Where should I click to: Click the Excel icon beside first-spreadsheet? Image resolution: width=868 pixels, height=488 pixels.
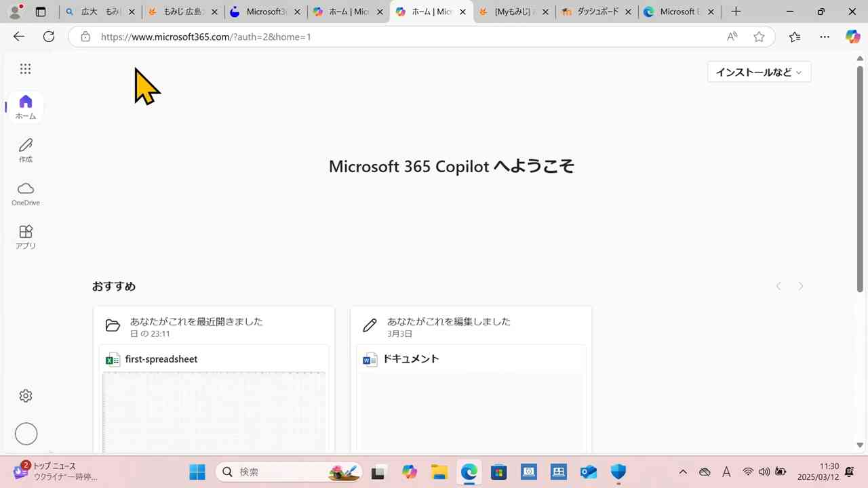tap(113, 359)
